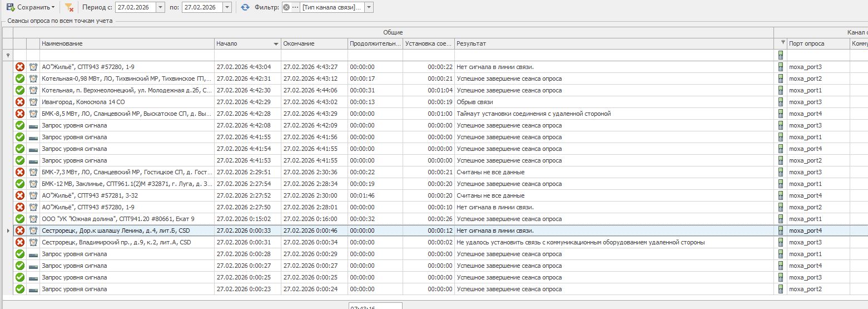The width and height of the screenshot is (868, 309).
Task: Expand the Фильтр combo box arrow
Action: [369, 7]
